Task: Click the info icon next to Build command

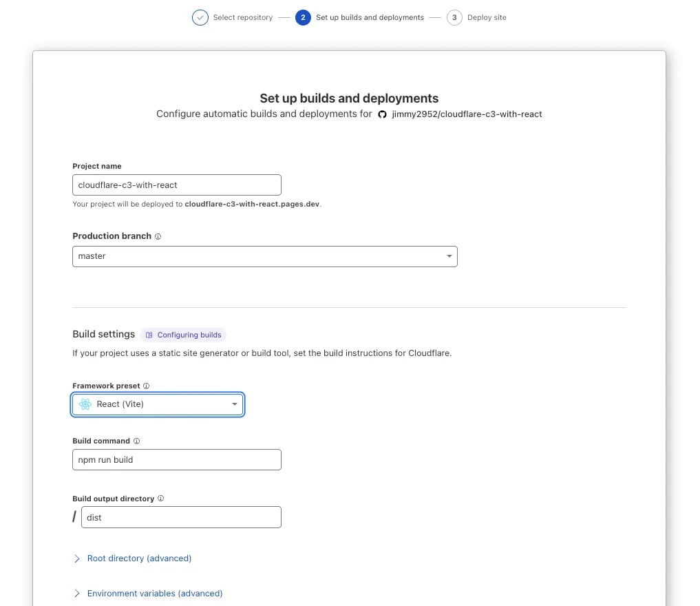Action: 135,441
